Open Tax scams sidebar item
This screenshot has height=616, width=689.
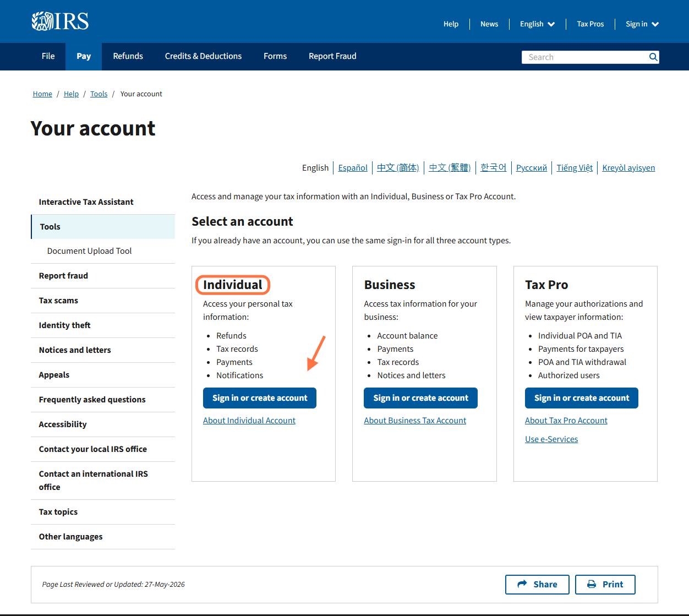(103, 301)
